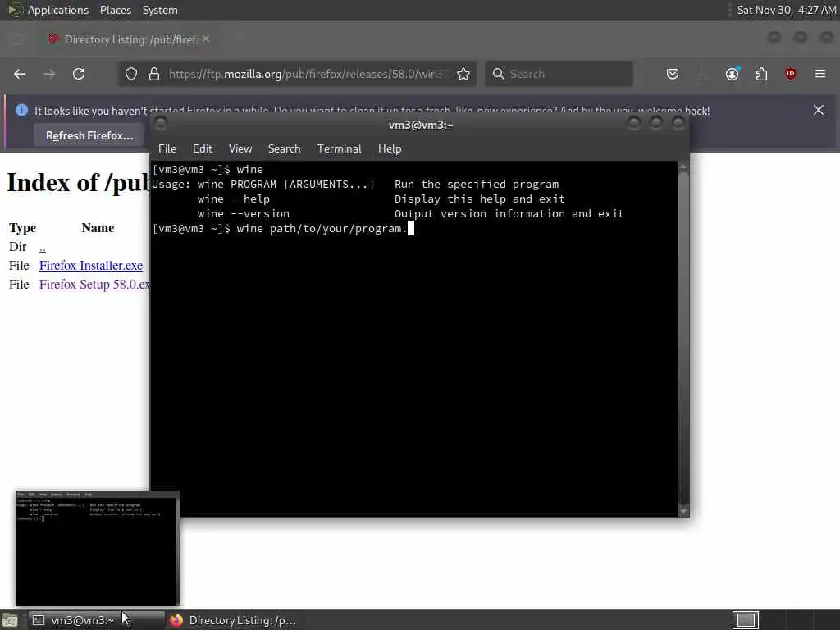Open the Firefox extensions puzzle icon
Image resolution: width=840 pixels, height=630 pixels.
(x=761, y=74)
